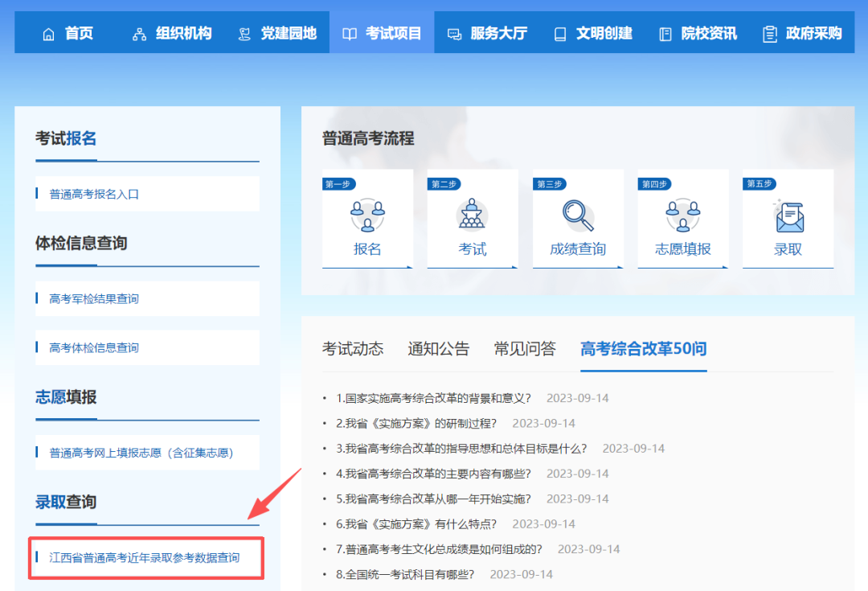Switch to the 常见问答 tab
The image size is (868, 591).
[x=525, y=348]
